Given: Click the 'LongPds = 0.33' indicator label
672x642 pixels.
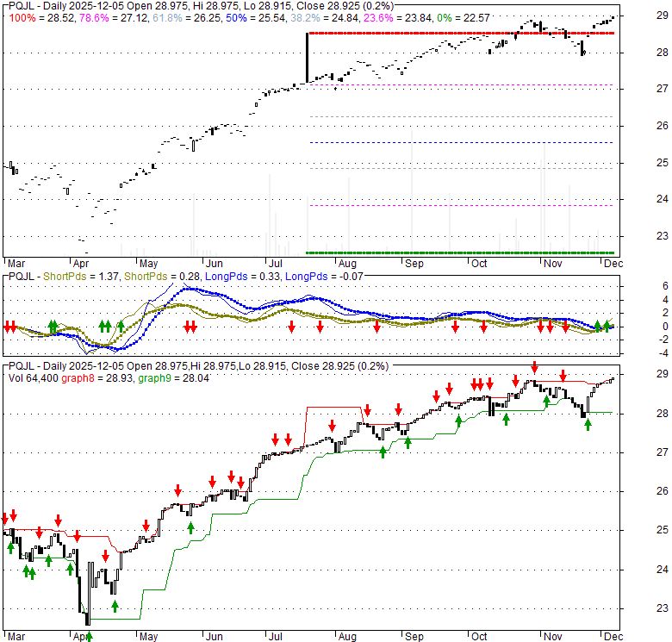Looking at the screenshot, I should [242, 277].
